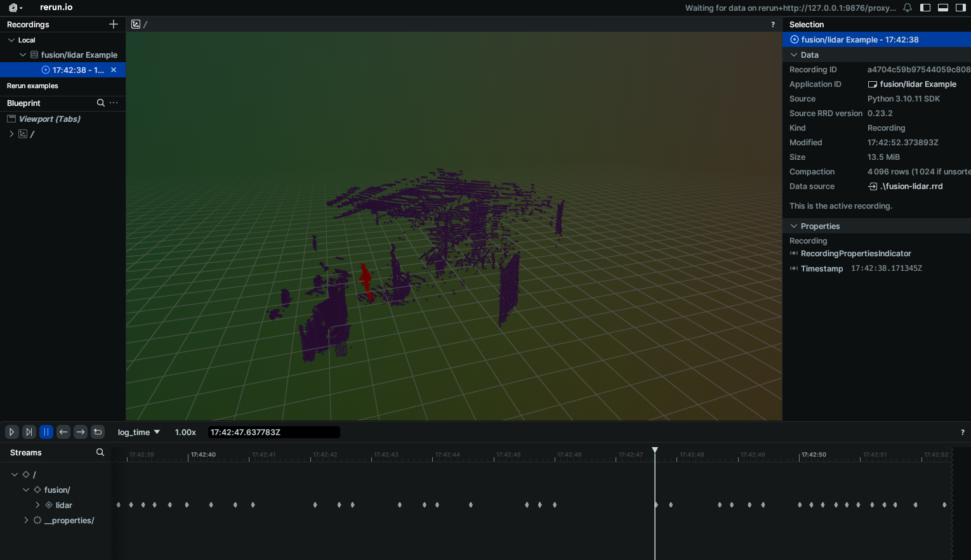Click the notifications bell icon
971x560 pixels.
(908, 8)
